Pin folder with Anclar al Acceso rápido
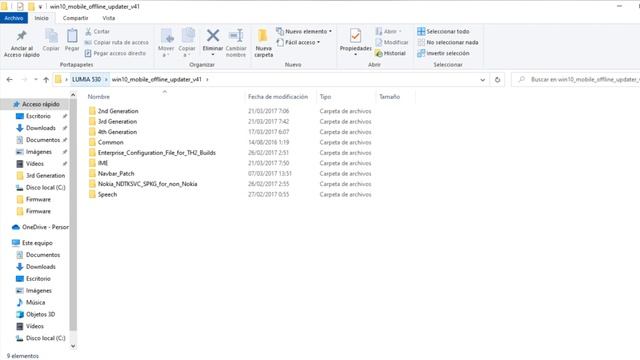Screen dimensions: 640x360 point(22,43)
